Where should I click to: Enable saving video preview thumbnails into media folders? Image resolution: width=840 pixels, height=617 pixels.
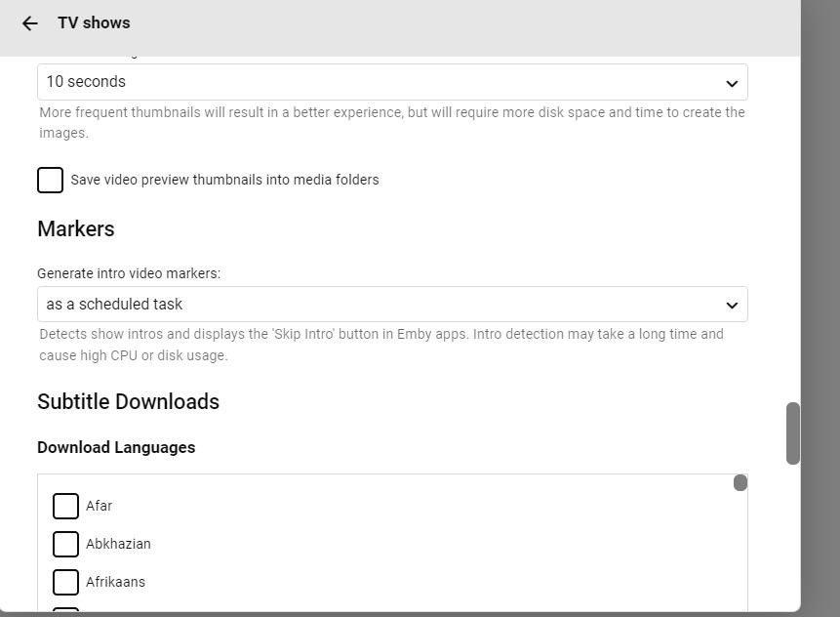pos(50,180)
